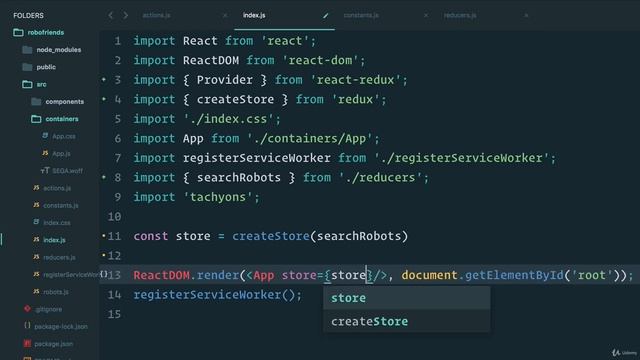Viewport: 640px width, 360px height.
Task: Open .gitignore in sidebar
Action: (x=49, y=309)
